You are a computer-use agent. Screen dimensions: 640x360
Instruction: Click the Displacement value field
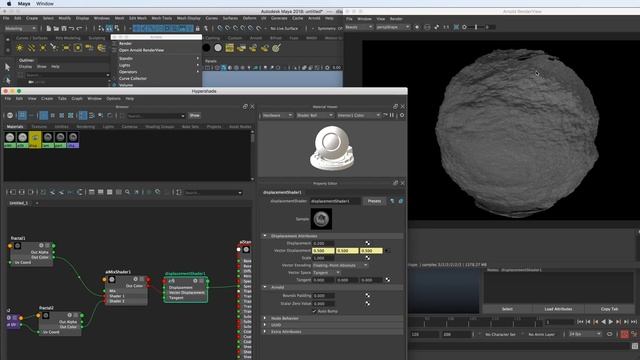[x=323, y=243]
